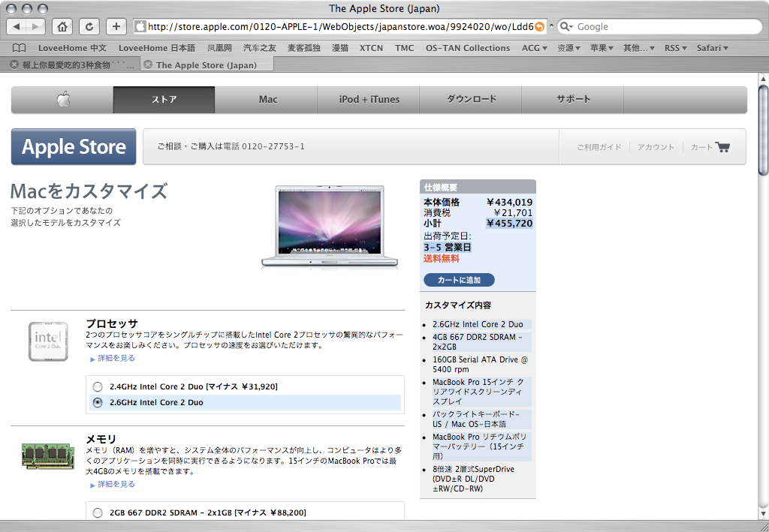This screenshot has height=532, width=769.
Task: Click the scrollbar down arrow
Action: tap(763, 513)
